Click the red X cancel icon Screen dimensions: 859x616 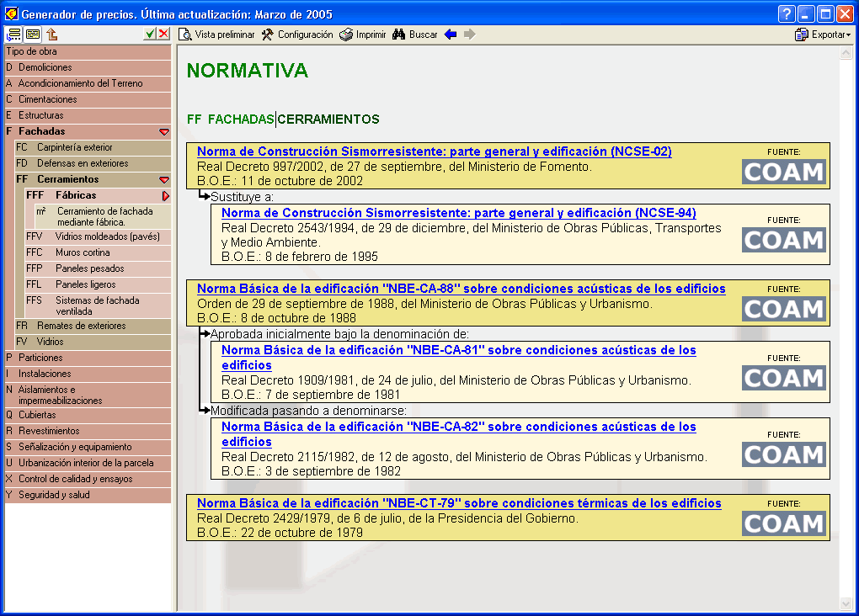(x=164, y=34)
